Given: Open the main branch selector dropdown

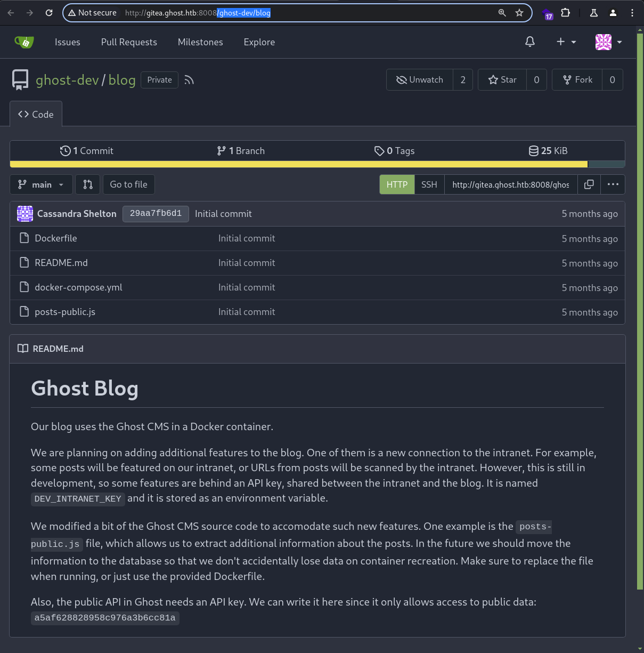Looking at the screenshot, I should [41, 184].
